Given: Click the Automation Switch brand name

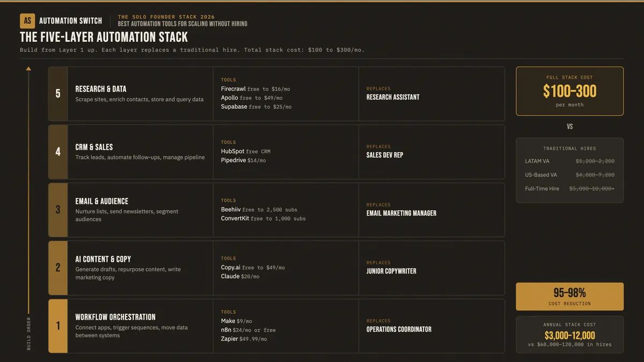Looking at the screenshot, I should tap(70, 21).
